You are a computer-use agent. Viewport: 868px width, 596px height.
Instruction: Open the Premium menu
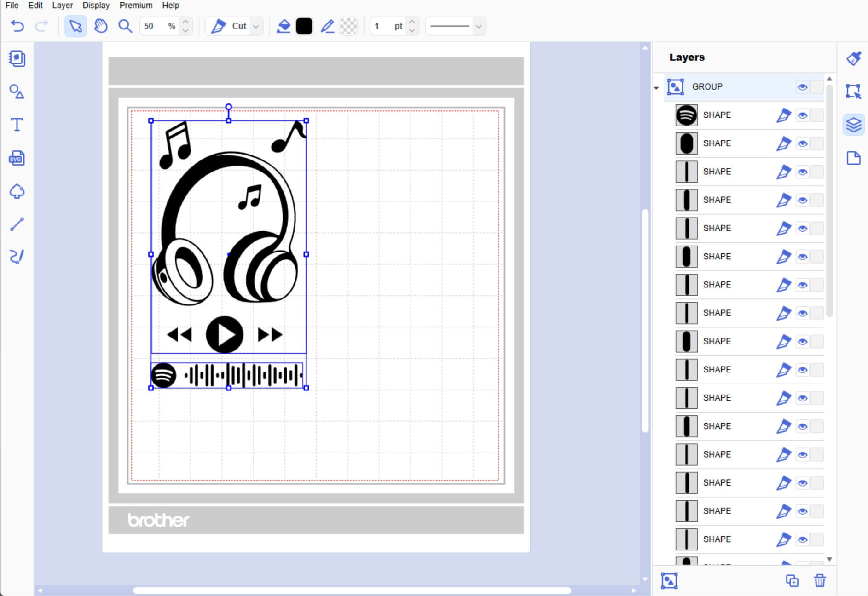[x=136, y=6]
